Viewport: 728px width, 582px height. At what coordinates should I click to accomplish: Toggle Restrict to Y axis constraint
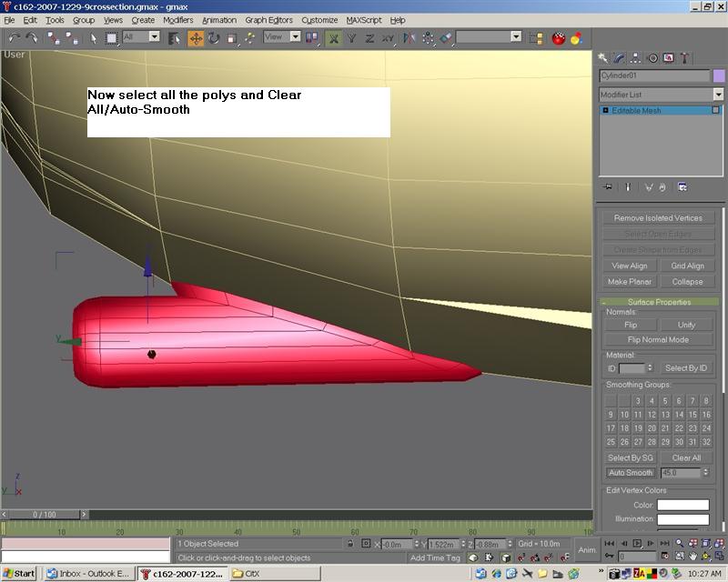point(351,38)
